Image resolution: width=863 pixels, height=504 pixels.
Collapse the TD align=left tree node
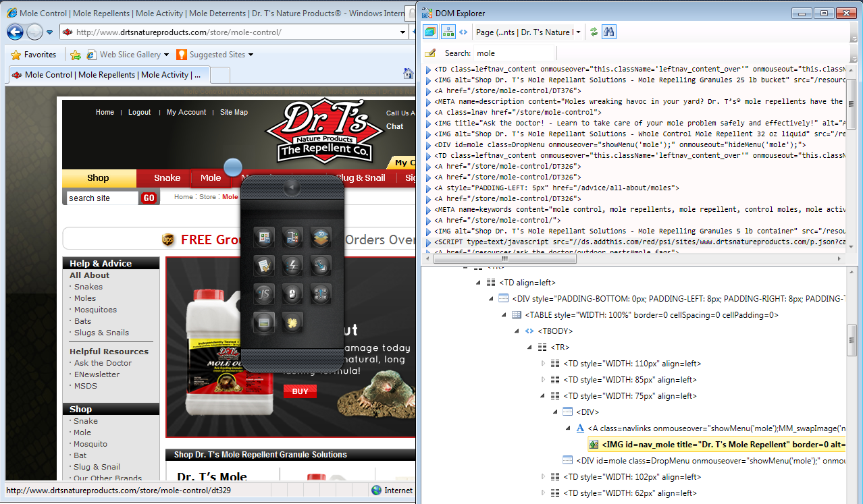click(x=479, y=283)
